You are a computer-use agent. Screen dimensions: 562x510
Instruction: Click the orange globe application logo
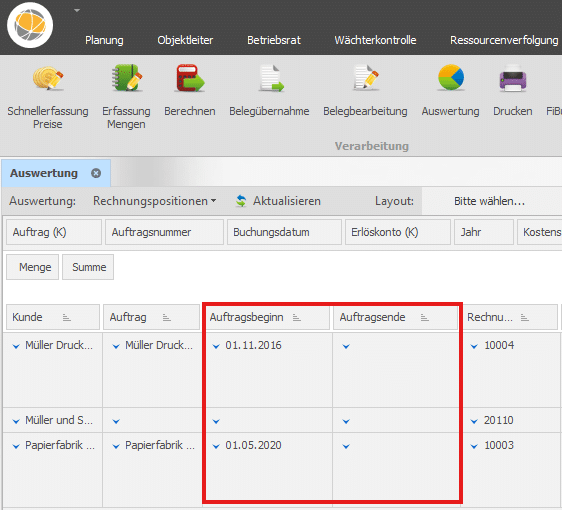pyautogui.click(x=30, y=25)
